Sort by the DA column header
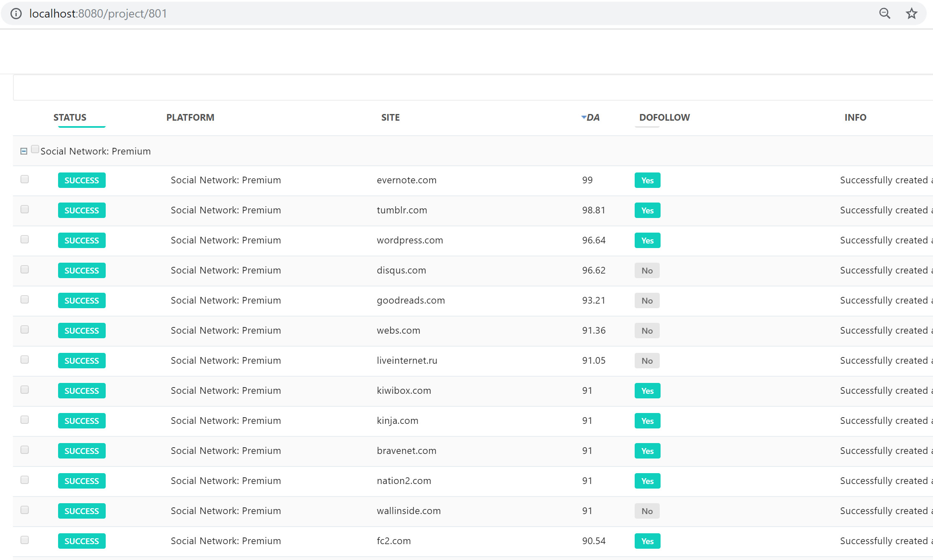Viewport: 933px width, 560px height. (x=593, y=117)
